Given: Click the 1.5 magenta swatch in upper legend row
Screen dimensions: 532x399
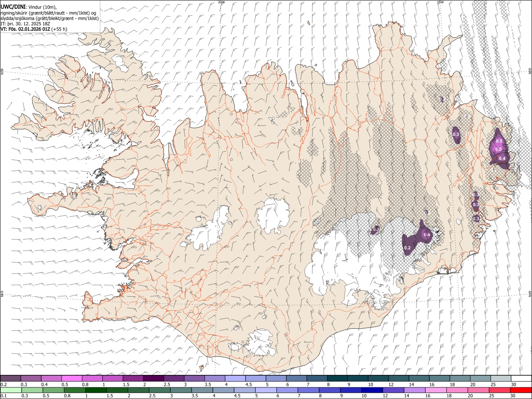Looking at the screenshot, I should tap(133, 378).
